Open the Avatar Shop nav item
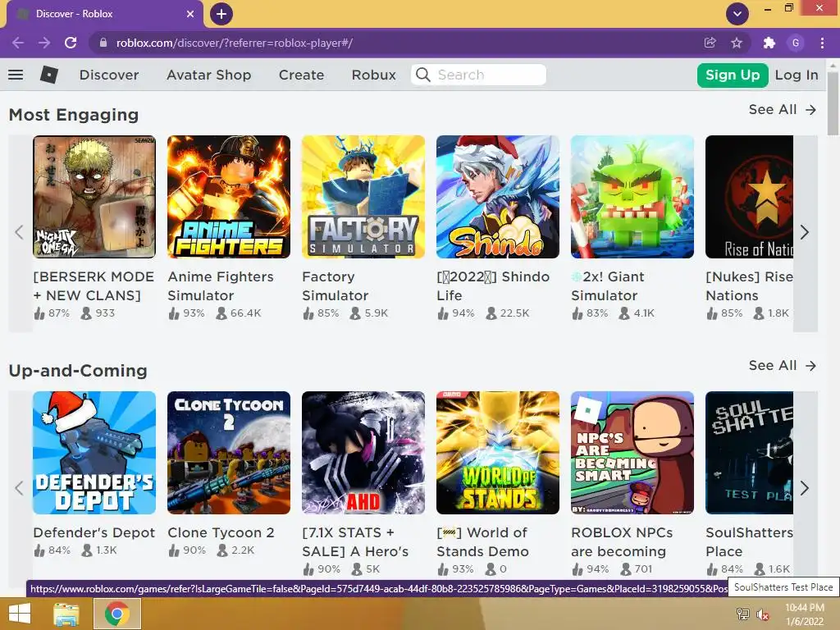Image resolution: width=840 pixels, height=630 pixels. 209,75
